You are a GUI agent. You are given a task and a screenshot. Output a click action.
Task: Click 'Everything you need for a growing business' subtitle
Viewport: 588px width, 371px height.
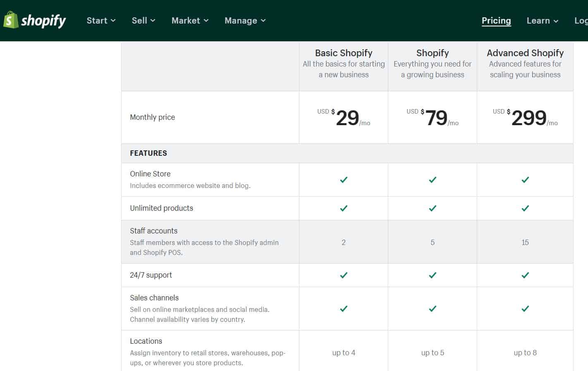433,69
